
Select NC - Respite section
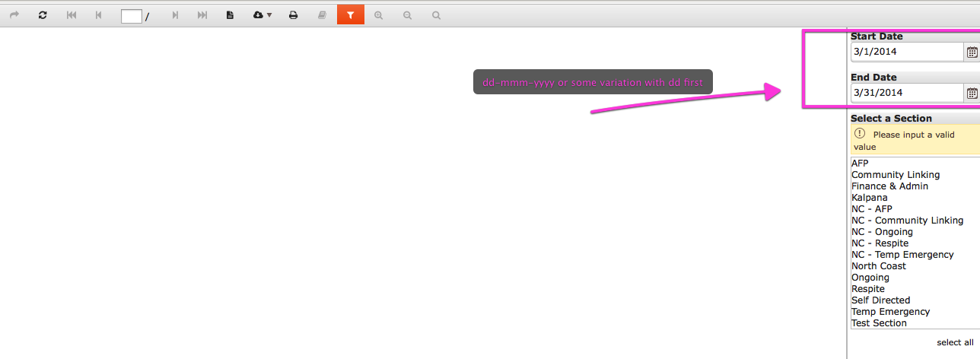click(880, 243)
